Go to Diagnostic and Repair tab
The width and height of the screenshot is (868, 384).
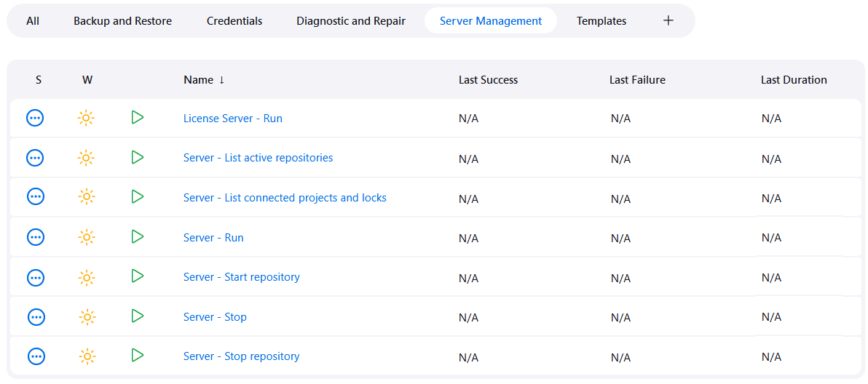point(351,21)
